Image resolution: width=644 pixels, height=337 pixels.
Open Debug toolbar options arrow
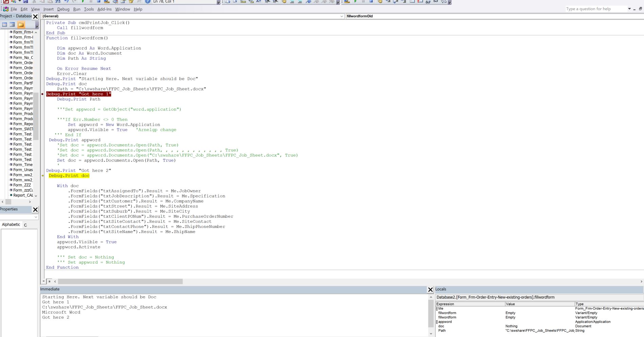450,2
